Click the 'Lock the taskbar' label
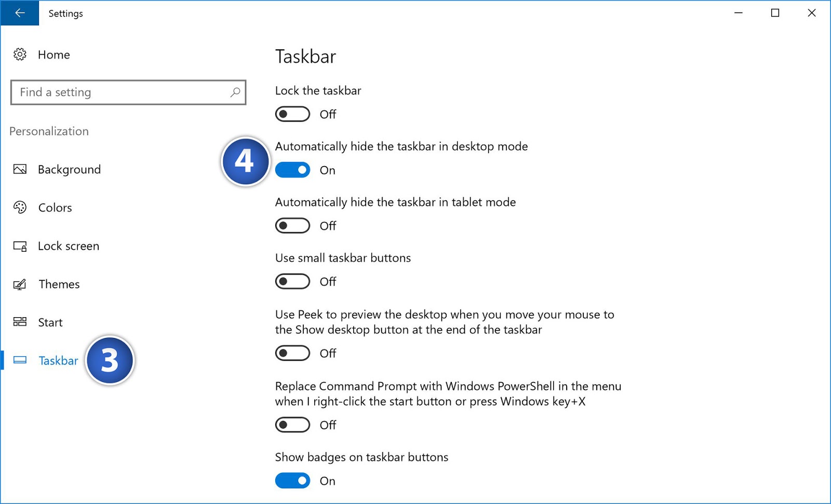 pos(318,91)
